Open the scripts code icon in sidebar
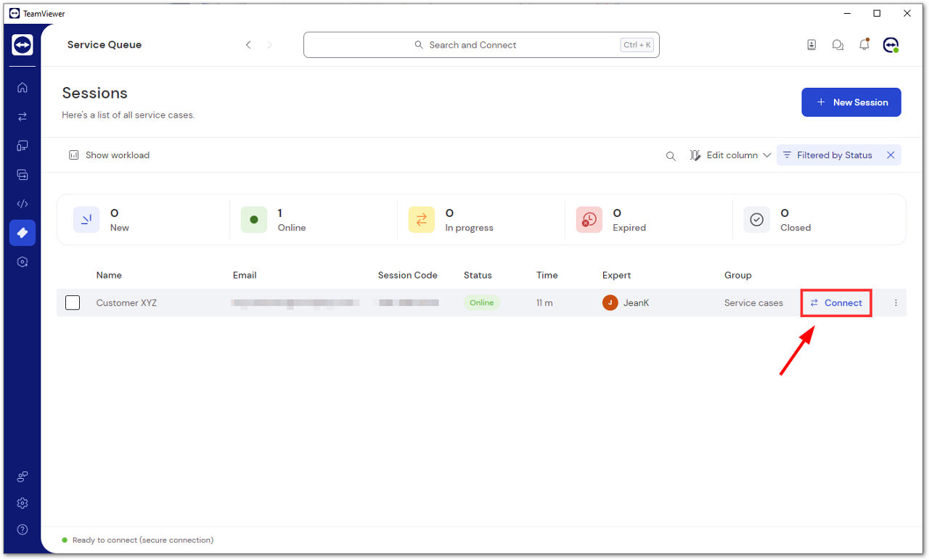This screenshot has width=929, height=560. tap(22, 204)
